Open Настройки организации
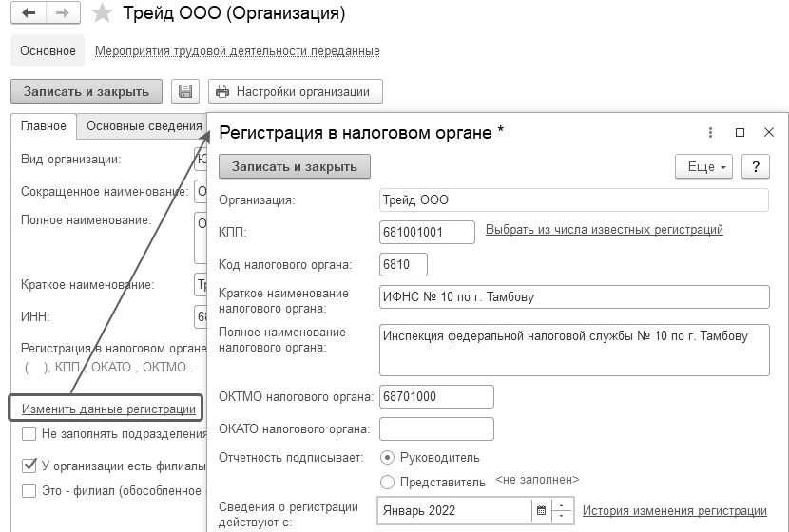The width and height of the screenshot is (789, 532). pyautogui.click(x=296, y=91)
